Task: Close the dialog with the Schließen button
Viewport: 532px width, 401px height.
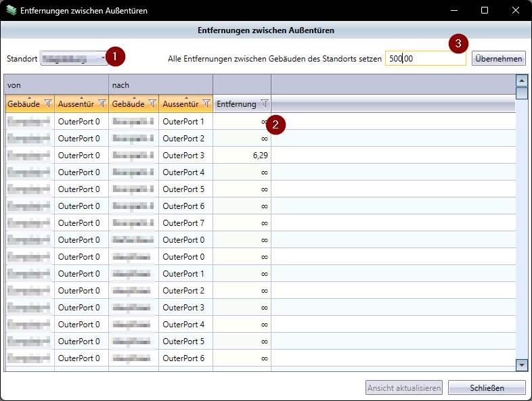Action: 486,388
